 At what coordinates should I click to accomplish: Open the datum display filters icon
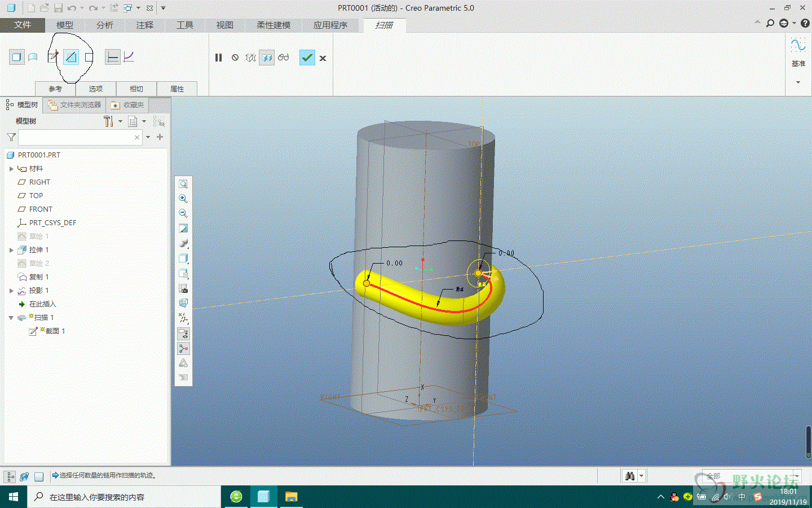point(183,318)
